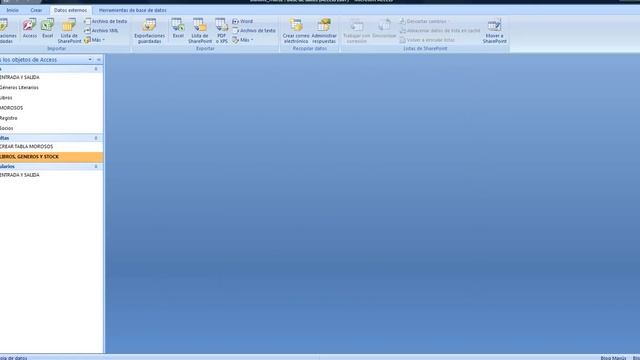Export as PDF o XPS

pos(222,31)
